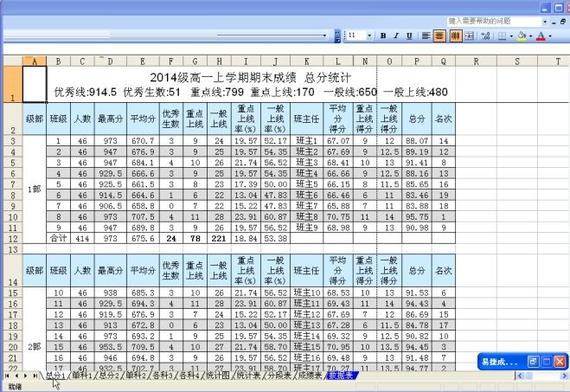Click the increase decimal places icon

point(486,36)
